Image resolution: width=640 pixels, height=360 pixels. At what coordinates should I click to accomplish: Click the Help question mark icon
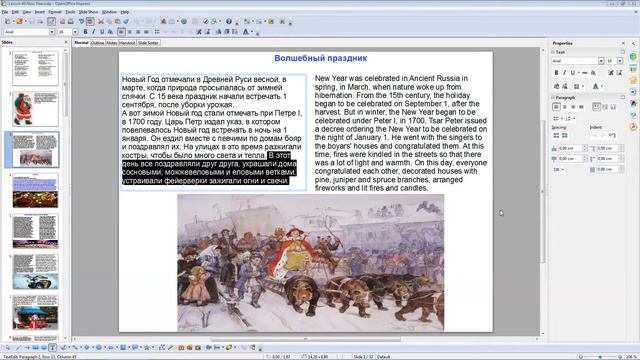(x=229, y=21)
